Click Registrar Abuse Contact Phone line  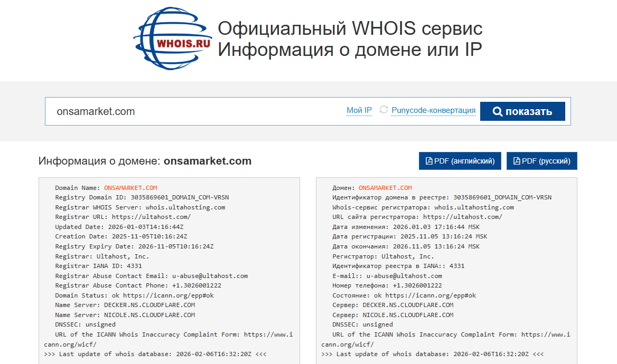[138, 286]
